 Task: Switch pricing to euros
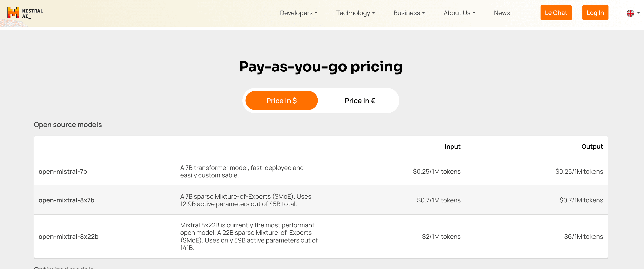359,101
